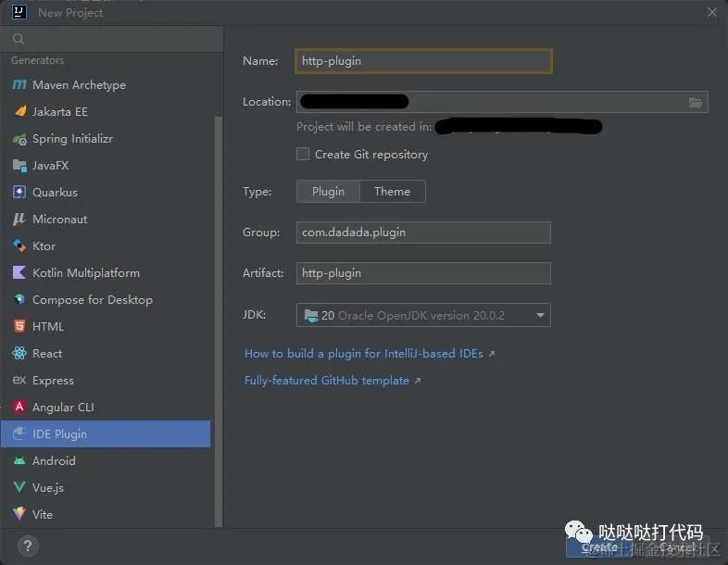
Task: Select Kotlin Multiplatform list entry
Action: 106,272
